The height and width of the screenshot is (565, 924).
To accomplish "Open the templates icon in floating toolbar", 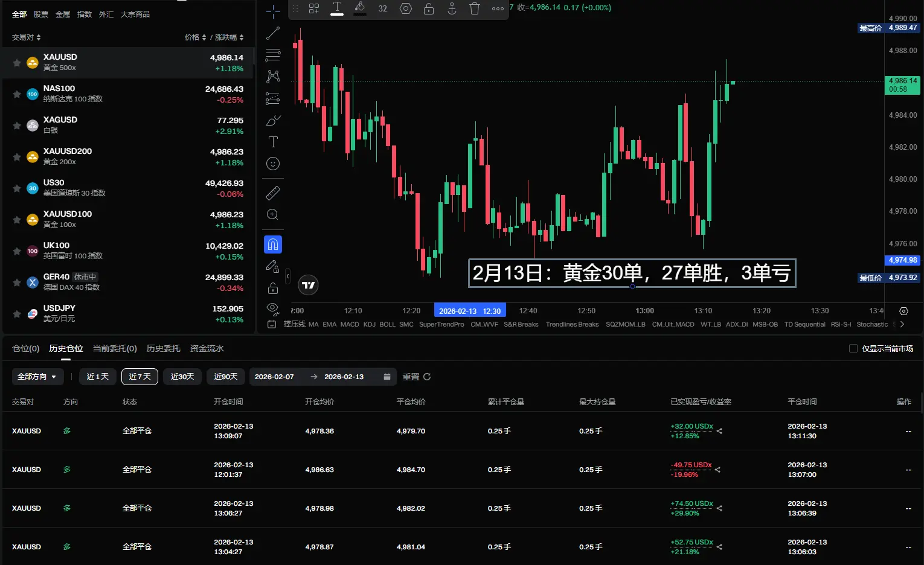I will 314,8.
